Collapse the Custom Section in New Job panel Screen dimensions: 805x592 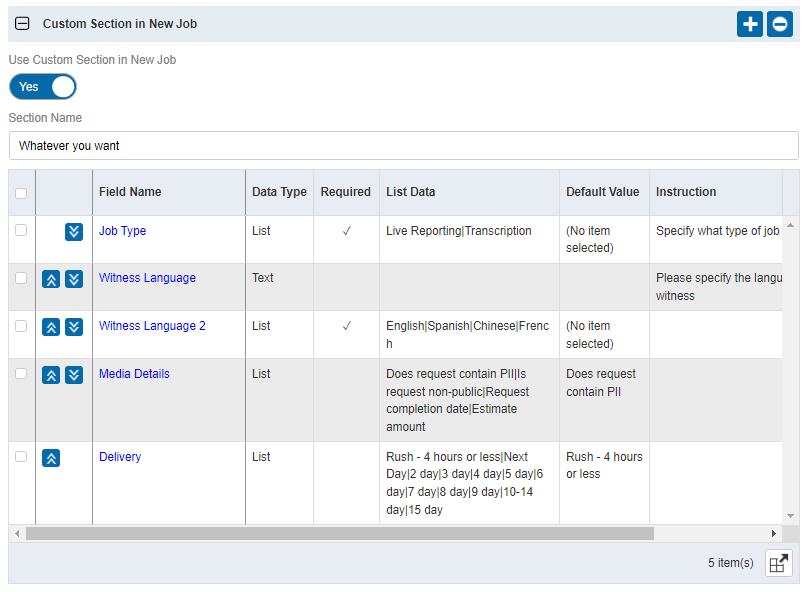(x=22, y=24)
